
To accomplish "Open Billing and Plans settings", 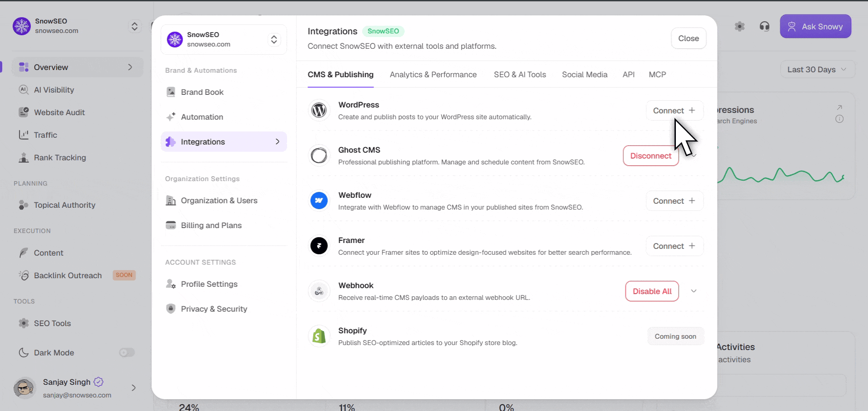I will click(224, 225).
